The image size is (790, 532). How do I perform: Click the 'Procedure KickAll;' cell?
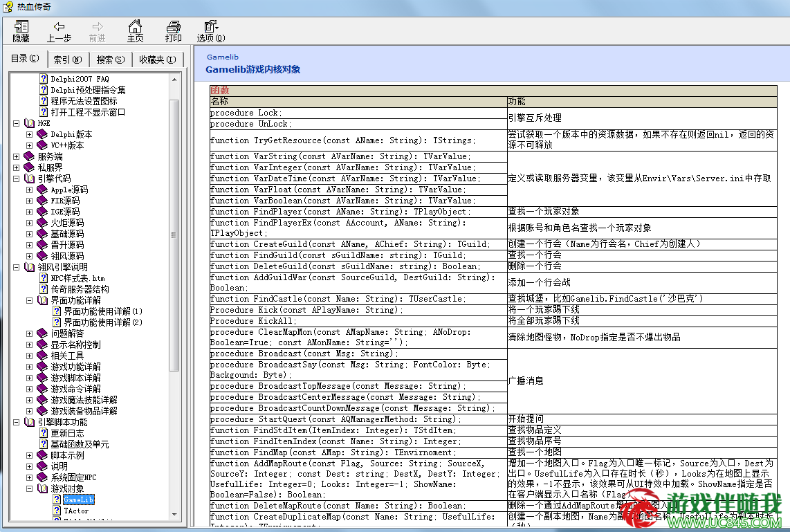(x=358, y=321)
